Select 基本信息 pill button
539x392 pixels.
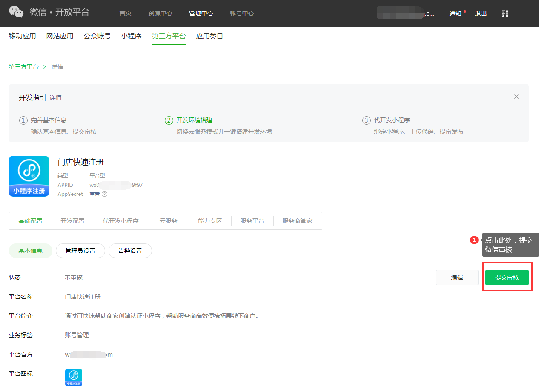point(30,251)
